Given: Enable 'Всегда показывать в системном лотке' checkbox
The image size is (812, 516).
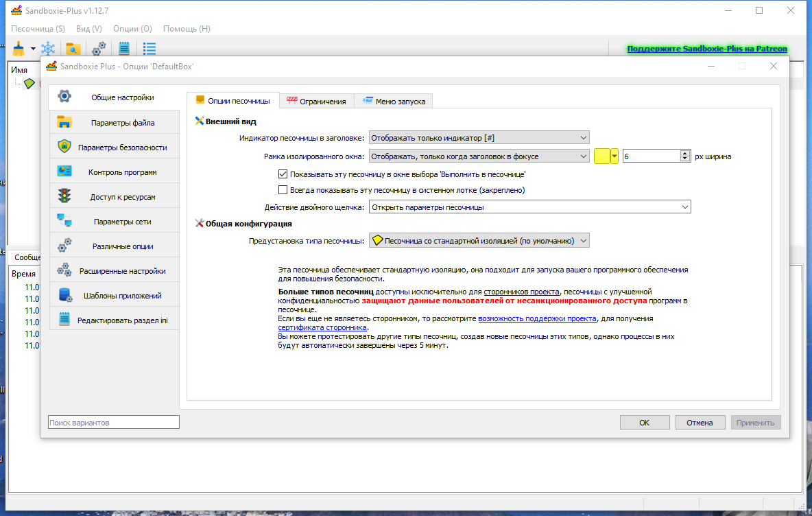Looking at the screenshot, I should click(x=283, y=190).
